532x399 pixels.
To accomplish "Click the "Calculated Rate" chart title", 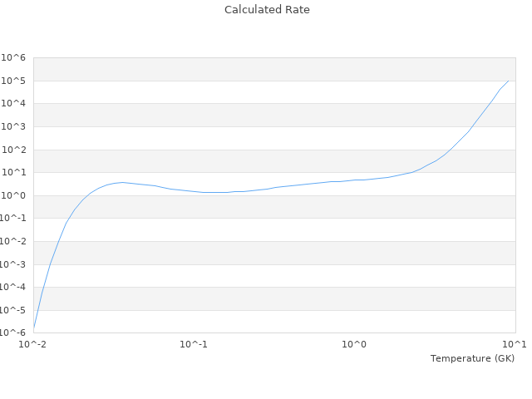I will [266, 10].
